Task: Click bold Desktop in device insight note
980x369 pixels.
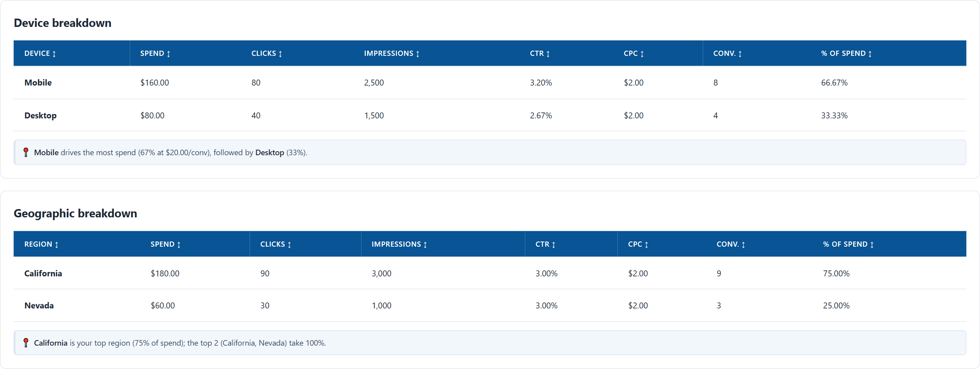Action: click(270, 152)
